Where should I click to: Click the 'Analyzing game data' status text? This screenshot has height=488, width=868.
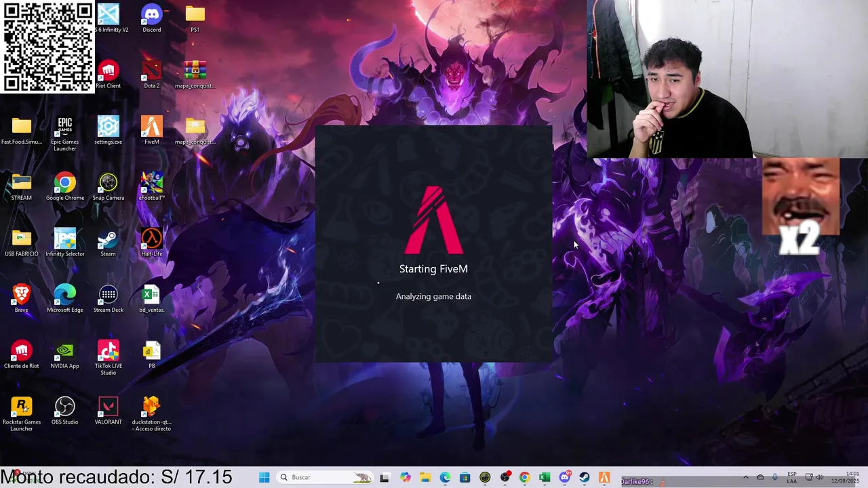(x=433, y=296)
